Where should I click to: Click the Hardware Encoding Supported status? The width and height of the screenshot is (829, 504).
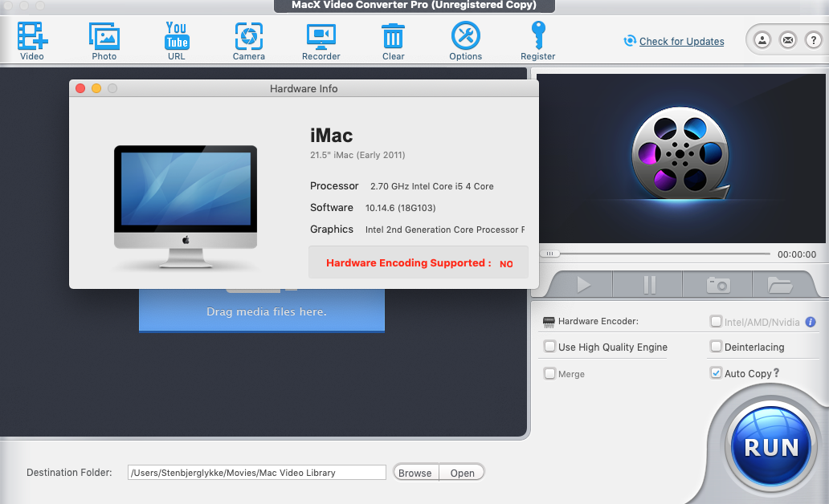point(419,262)
